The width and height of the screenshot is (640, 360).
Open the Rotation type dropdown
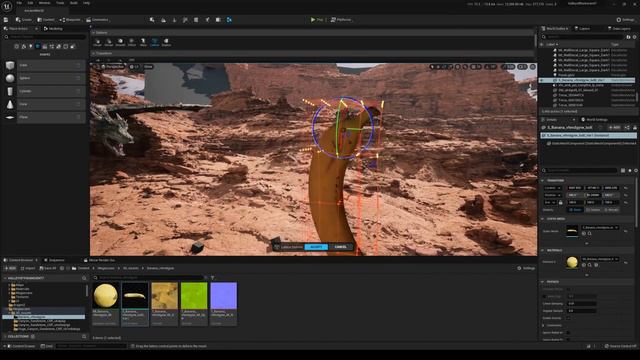pyautogui.click(x=553, y=195)
